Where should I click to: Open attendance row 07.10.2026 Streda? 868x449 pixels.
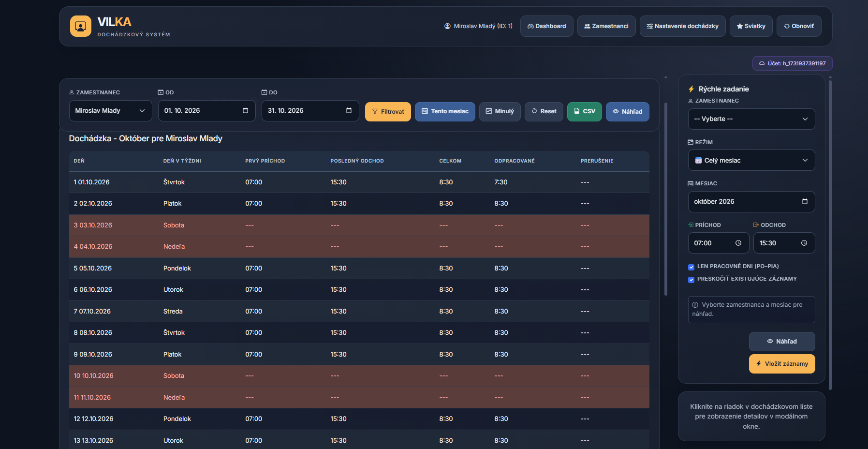(x=359, y=312)
